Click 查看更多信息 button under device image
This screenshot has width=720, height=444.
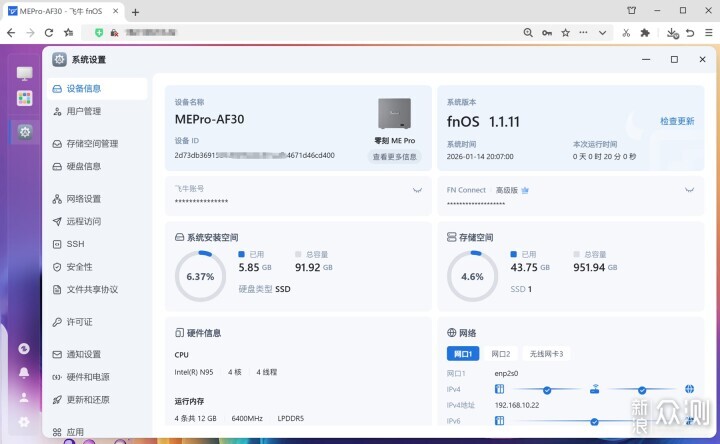394,157
